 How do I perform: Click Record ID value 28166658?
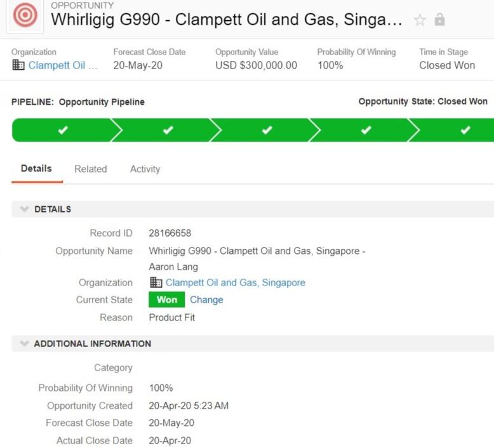[x=170, y=233]
